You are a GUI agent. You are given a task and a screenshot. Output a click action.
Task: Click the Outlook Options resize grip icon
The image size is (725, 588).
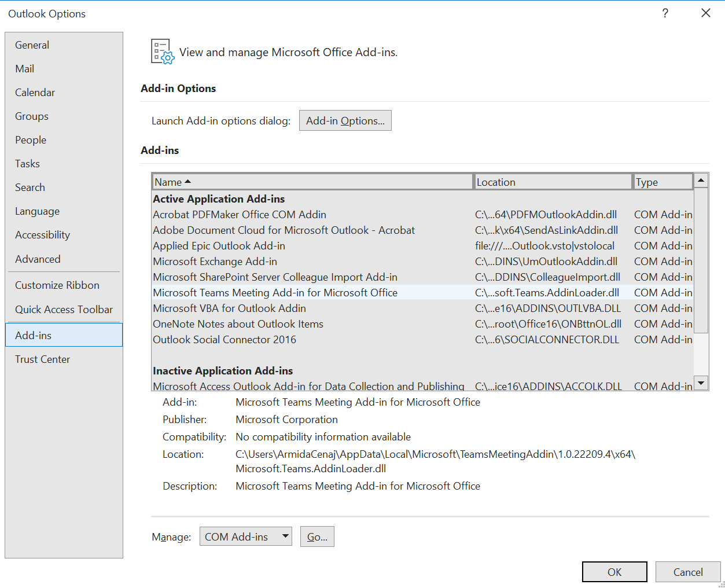tap(720, 583)
